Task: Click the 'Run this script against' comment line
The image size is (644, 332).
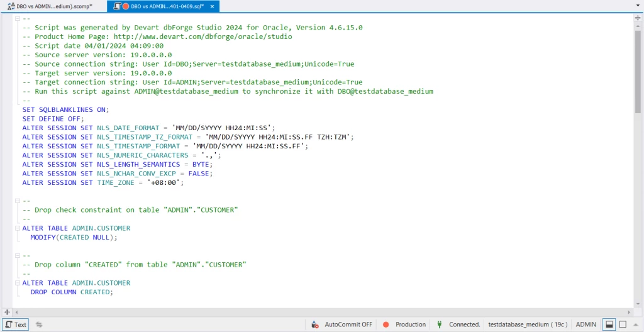Action: click(228, 91)
